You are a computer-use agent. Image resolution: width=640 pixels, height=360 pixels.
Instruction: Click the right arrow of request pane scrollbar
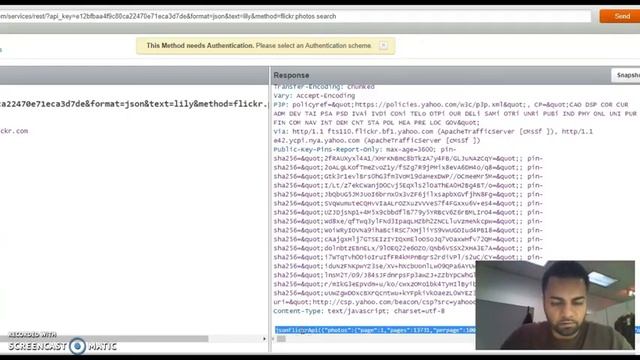[x=264, y=339]
